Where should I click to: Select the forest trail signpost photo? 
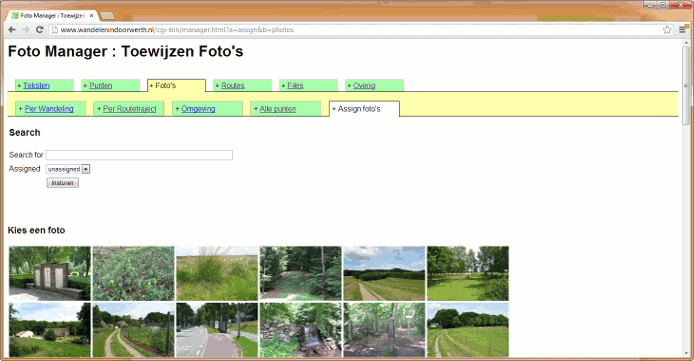click(384, 330)
